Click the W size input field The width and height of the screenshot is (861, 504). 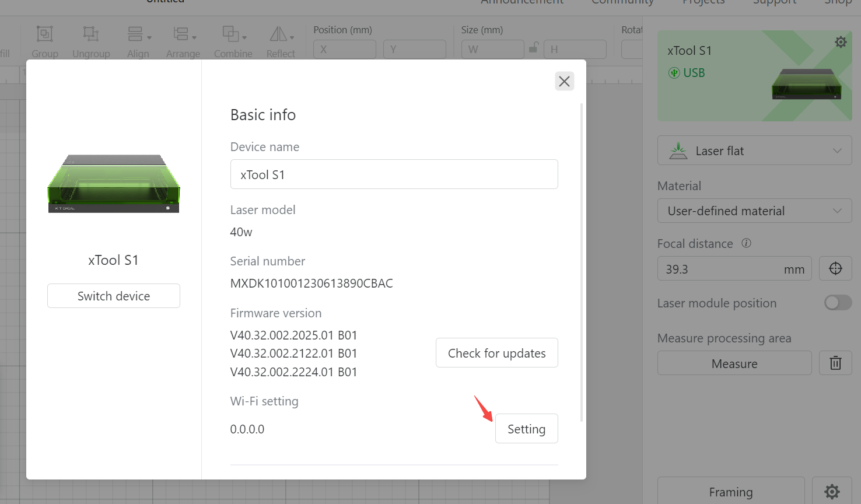(493, 49)
